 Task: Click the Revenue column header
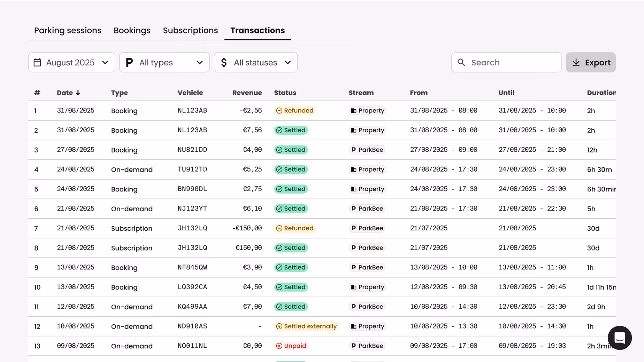pos(247,93)
